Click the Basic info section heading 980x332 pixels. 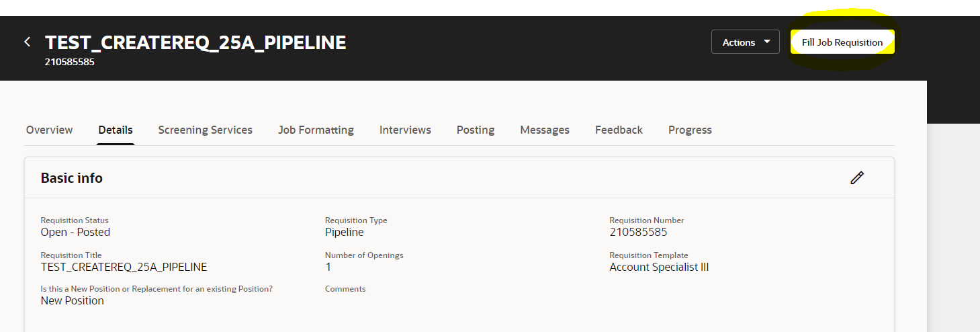click(72, 178)
